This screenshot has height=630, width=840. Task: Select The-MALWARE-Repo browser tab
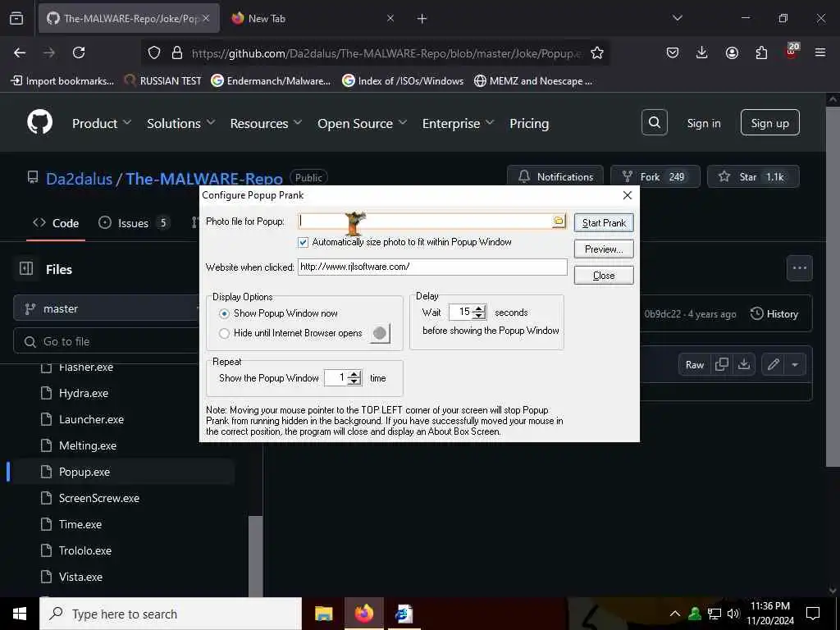tap(129, 18)
